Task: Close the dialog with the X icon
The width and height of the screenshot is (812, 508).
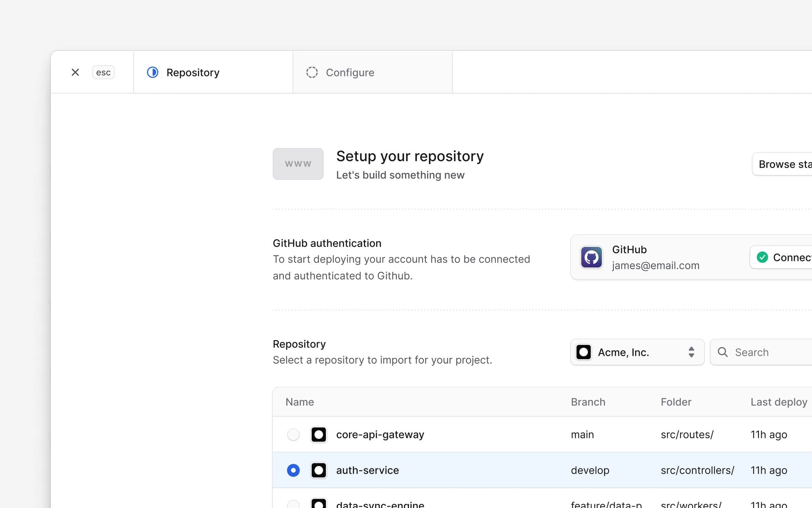Action: coord(75,72)
